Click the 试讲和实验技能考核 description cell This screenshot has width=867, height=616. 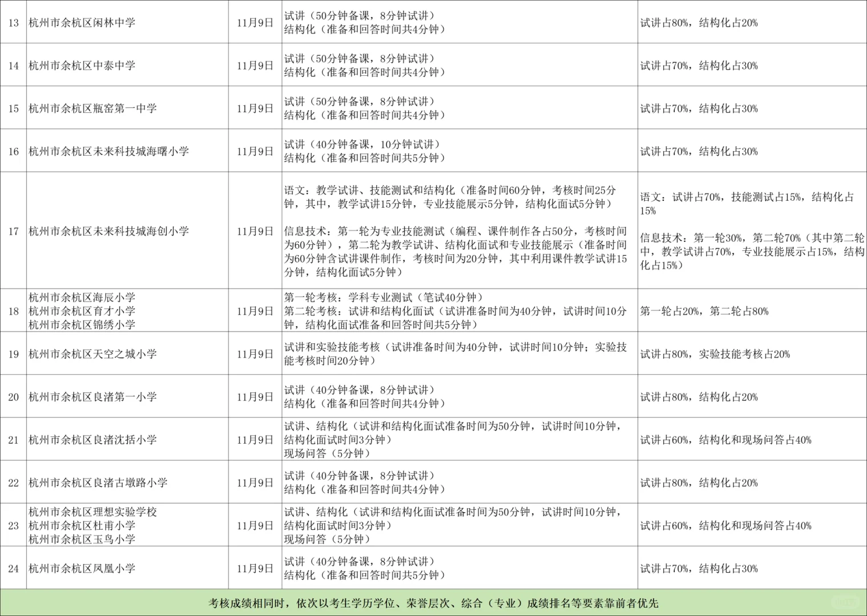pyautogui.click(x=459, y=354)
